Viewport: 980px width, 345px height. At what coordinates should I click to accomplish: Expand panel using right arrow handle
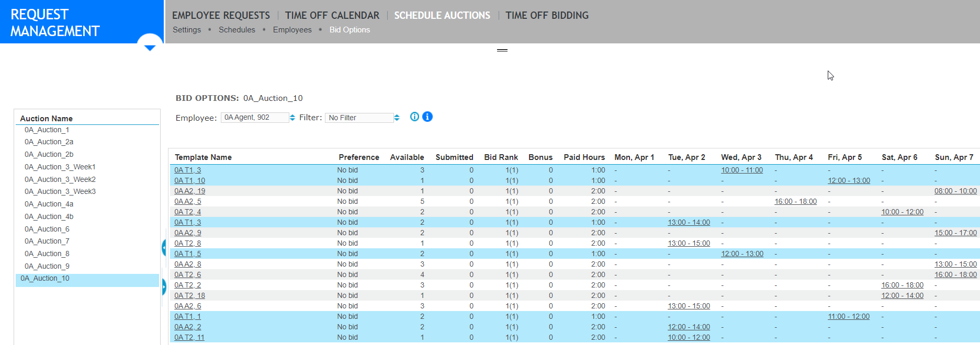(164, 286)
